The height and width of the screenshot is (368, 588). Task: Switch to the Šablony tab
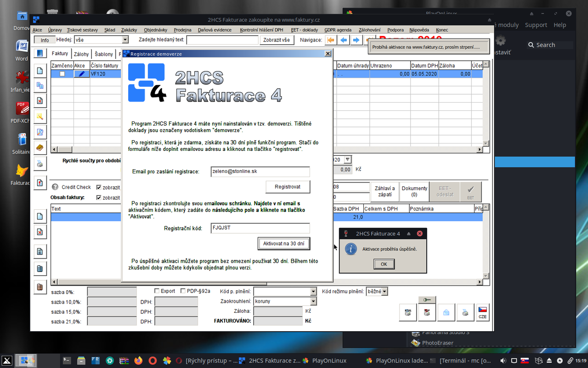tap(104, 54)
